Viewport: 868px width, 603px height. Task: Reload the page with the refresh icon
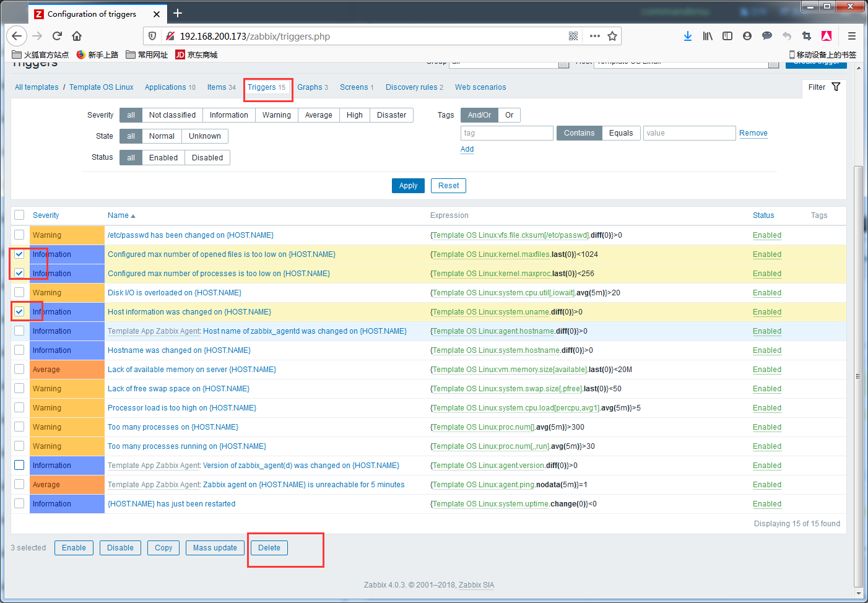click(x=57, y=36)
